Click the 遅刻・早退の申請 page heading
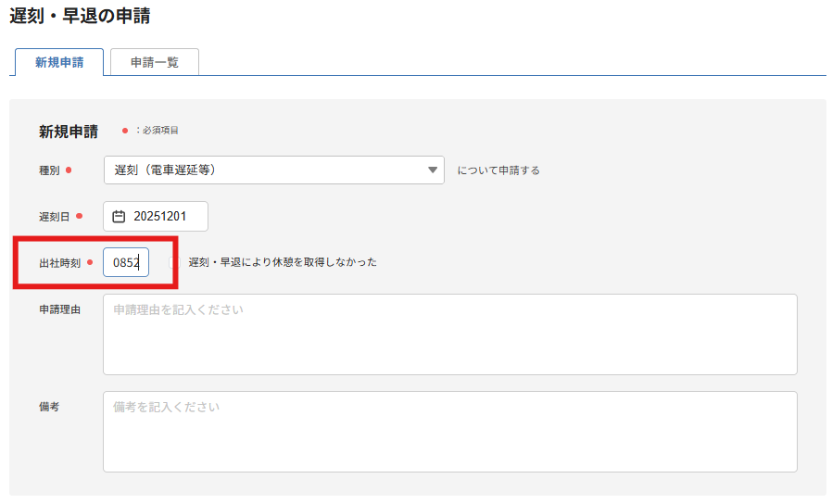Screen dimensions: 832x504 80,16
